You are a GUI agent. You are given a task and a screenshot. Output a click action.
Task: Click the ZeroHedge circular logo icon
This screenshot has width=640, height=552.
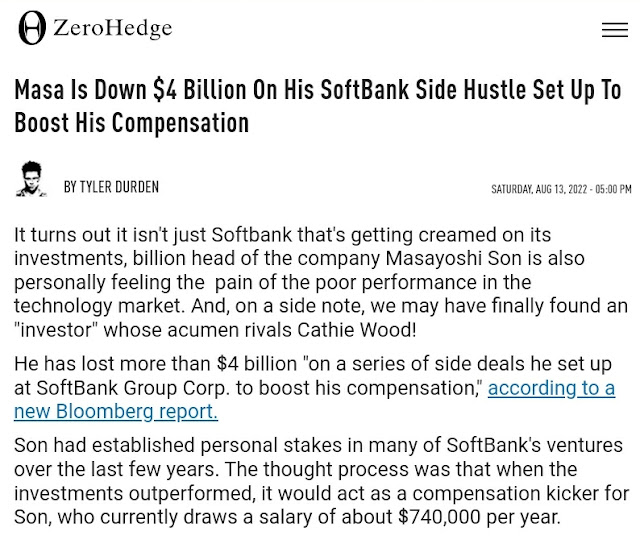coord(32,28)
